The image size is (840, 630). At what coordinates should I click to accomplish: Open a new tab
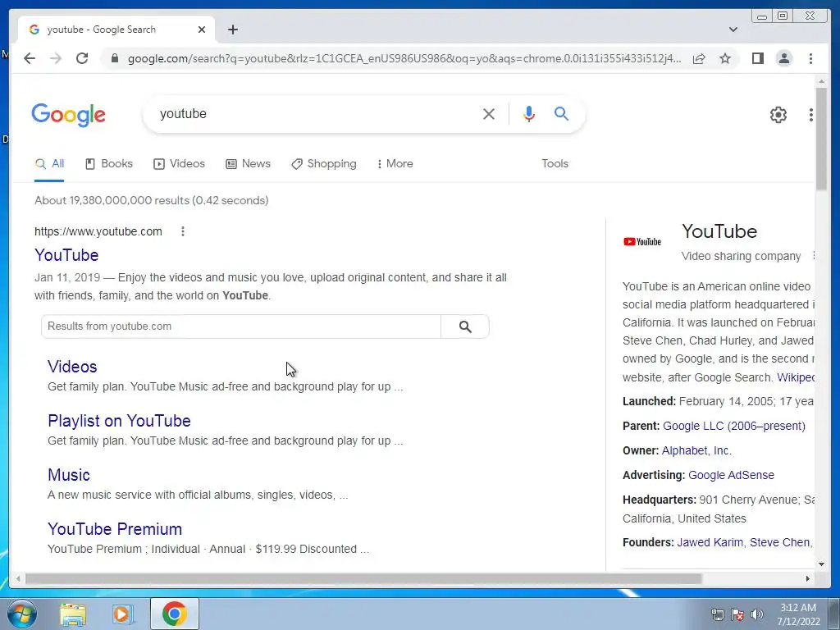point(232,30)
